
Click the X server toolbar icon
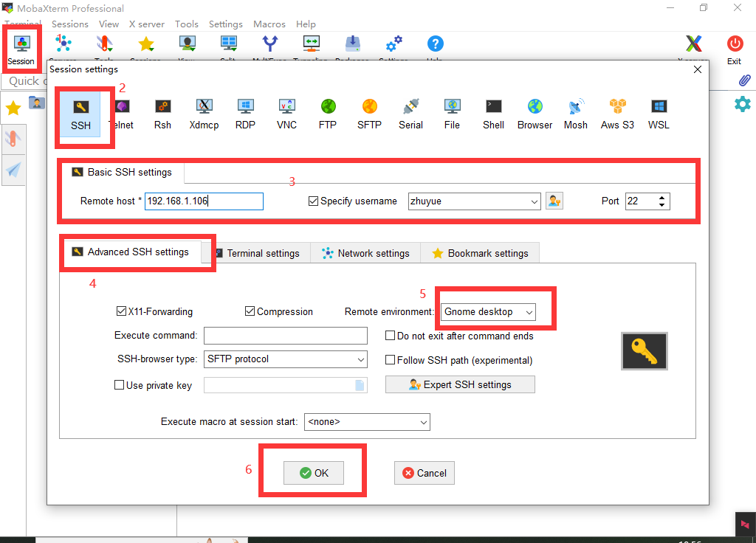pyautogui.click(x=693, y=44)
